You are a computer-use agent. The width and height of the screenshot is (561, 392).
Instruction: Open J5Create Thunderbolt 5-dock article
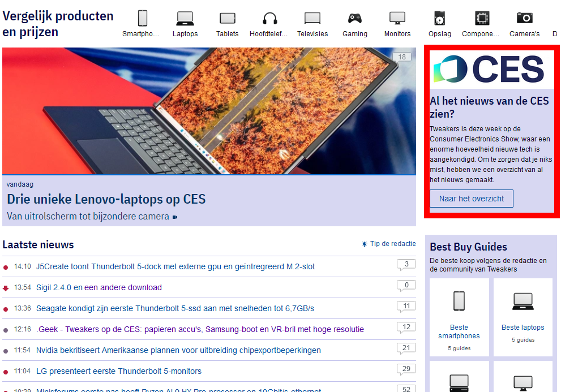[175, 266]
